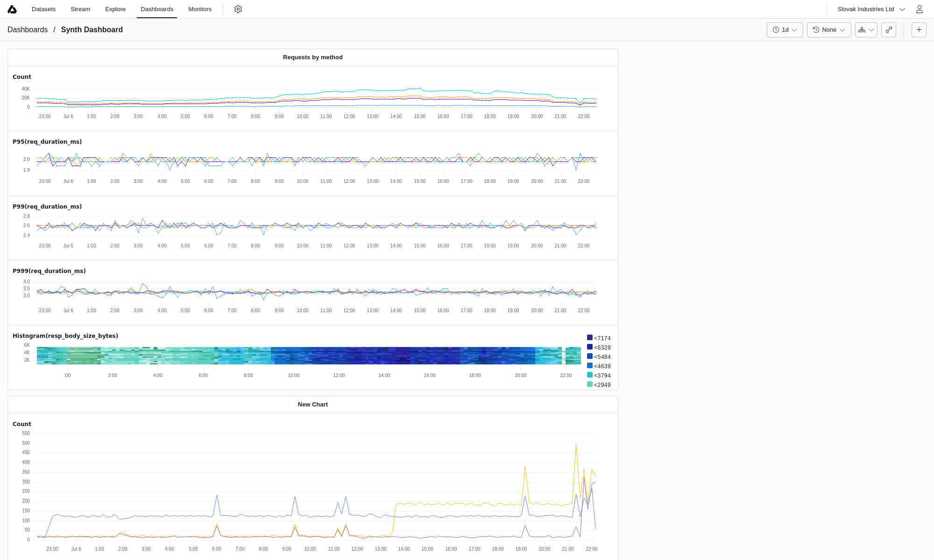Navigate to the Explore tab
934x560 pixels.
[115, 9]
